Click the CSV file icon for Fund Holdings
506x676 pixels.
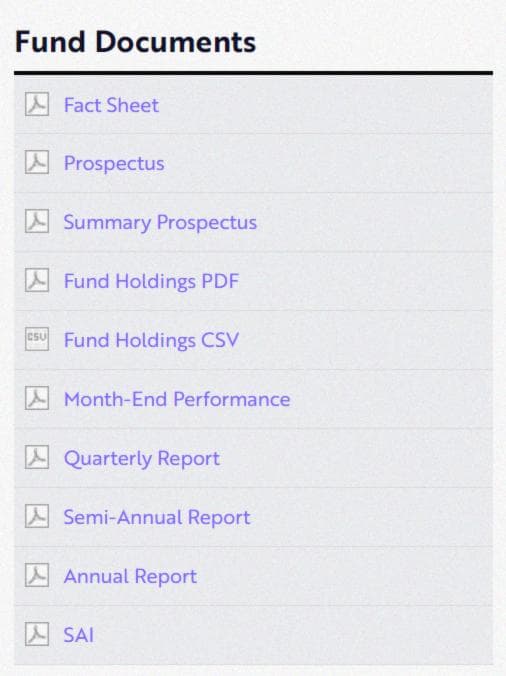[37, 339]
